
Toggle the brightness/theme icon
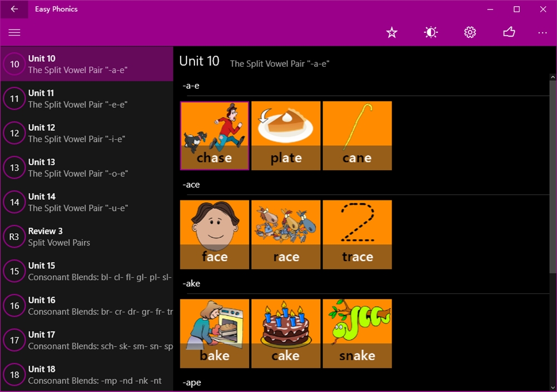coord(431,32)
